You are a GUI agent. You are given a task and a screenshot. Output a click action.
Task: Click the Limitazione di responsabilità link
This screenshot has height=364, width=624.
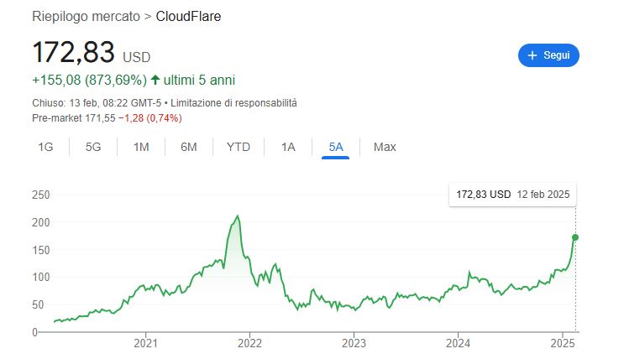234,103
